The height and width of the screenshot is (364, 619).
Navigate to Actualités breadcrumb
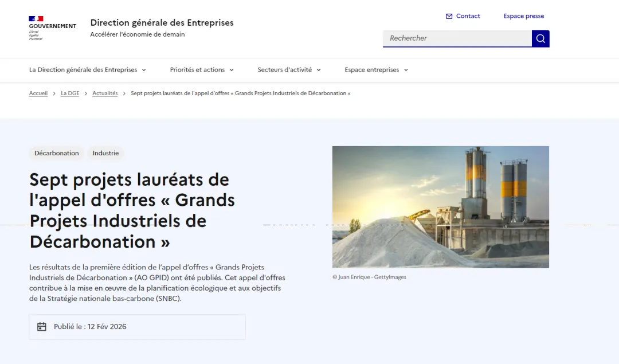[105, 93]
